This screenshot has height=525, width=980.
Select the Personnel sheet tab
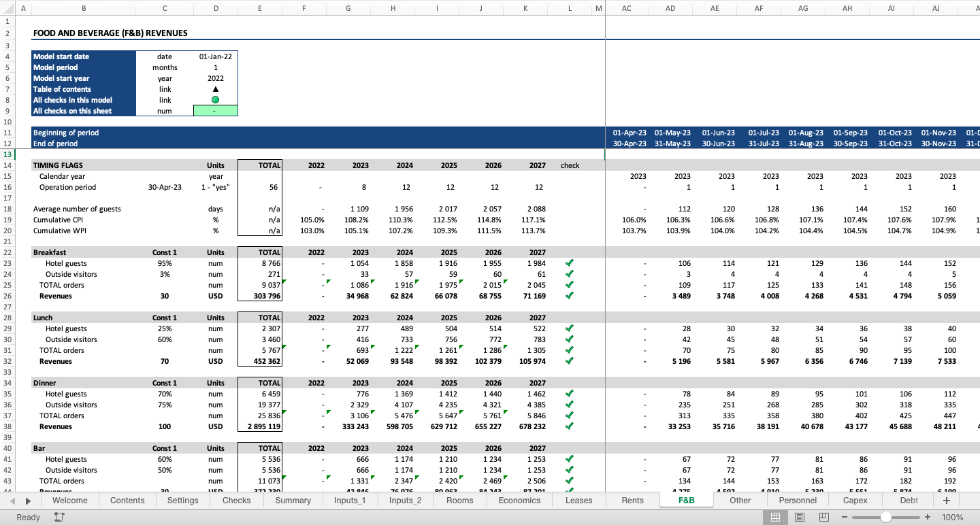798,500
